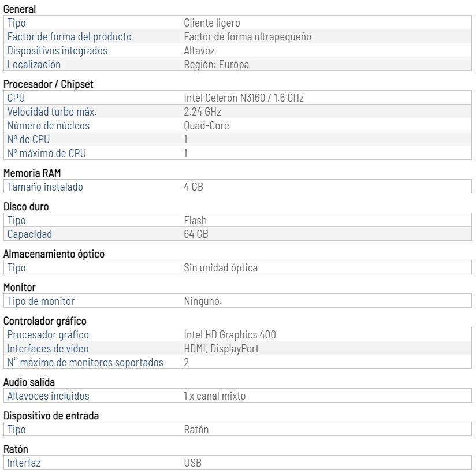Select the 'Dispositivos integrados' row label
Screen dimensions: 476x473
[57, 51]
